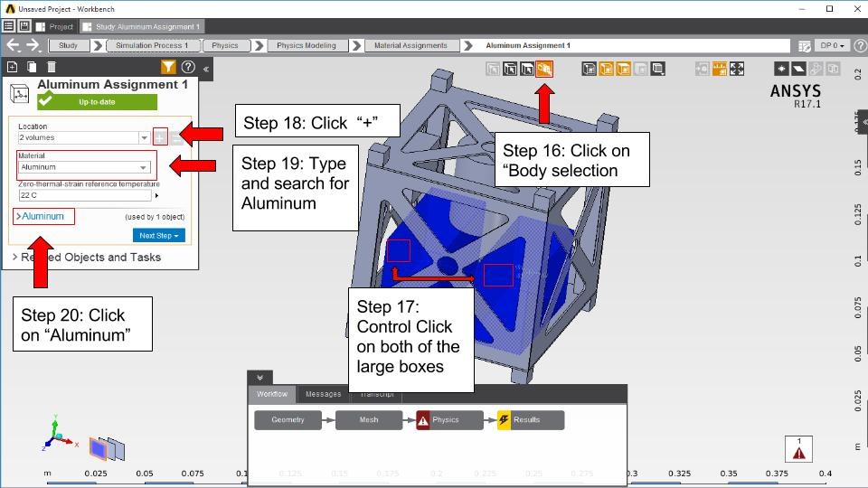Open the Messages tab
Screen dimensions: 868x488
click(x=324, y=394)
